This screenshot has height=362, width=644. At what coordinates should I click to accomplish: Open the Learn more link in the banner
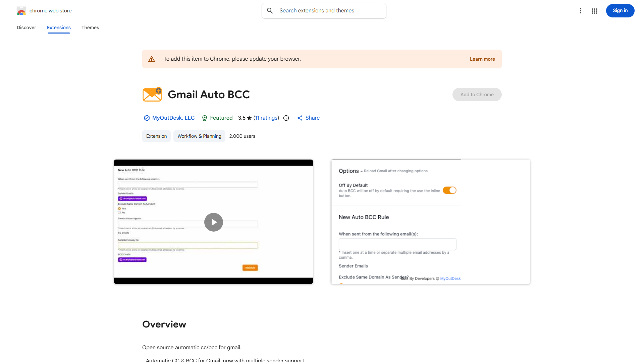[x=482, y=59]
